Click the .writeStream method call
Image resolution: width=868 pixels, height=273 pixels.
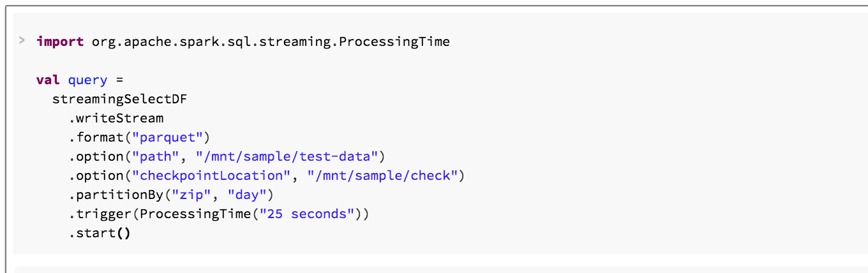116,119
